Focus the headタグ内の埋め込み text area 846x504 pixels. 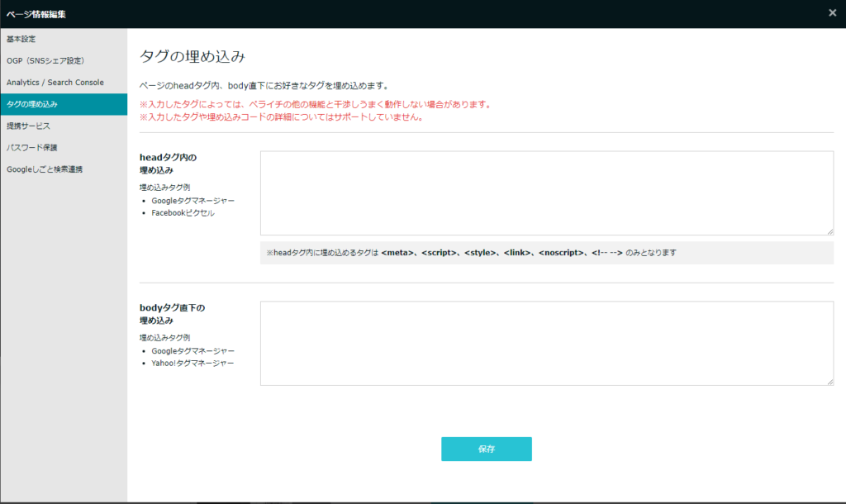(546, 193)
